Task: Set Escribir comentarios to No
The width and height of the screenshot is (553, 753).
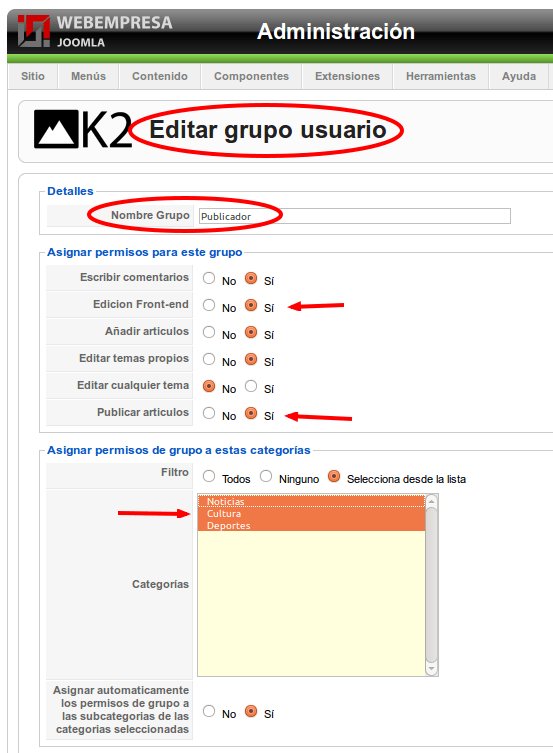Action: coord(209,278)
